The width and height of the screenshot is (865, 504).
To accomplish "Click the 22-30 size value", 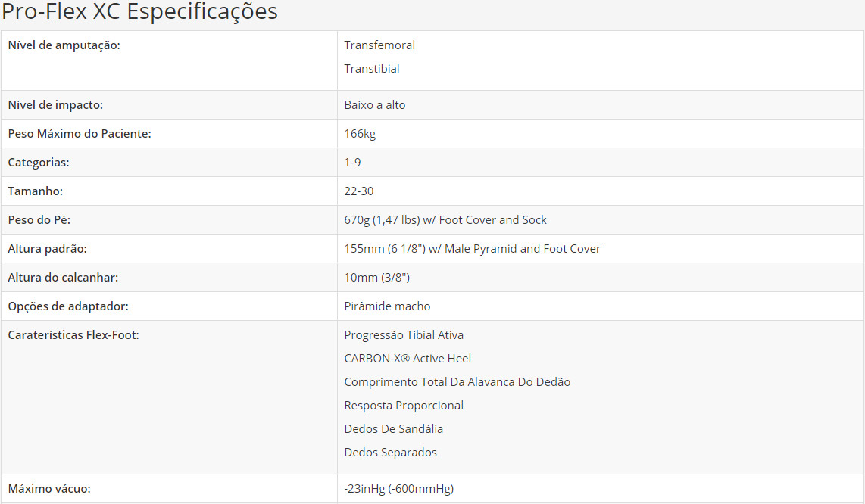I will (x=359, y=191).
